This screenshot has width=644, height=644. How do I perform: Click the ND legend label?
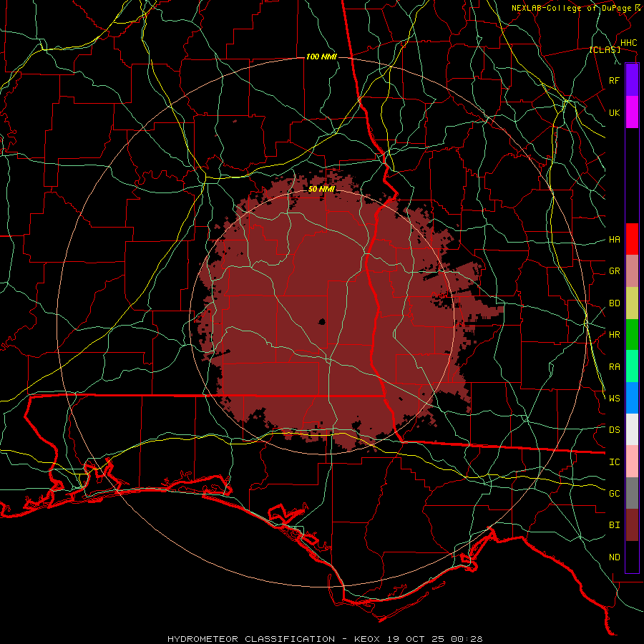pos(614,557)
